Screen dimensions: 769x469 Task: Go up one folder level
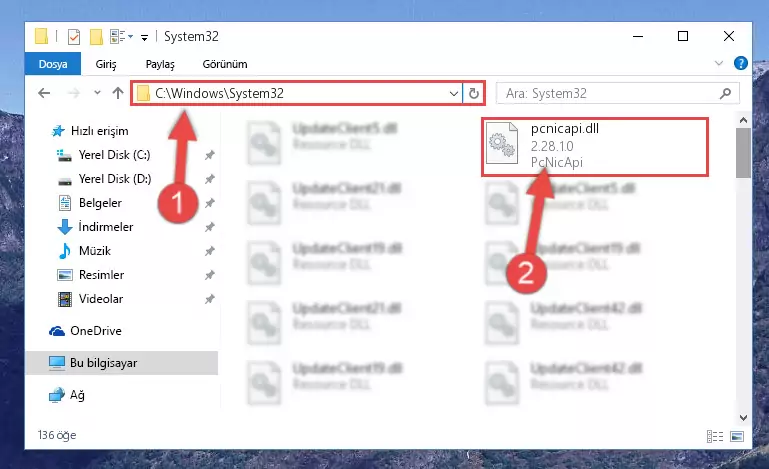click(x=118, y=93)
